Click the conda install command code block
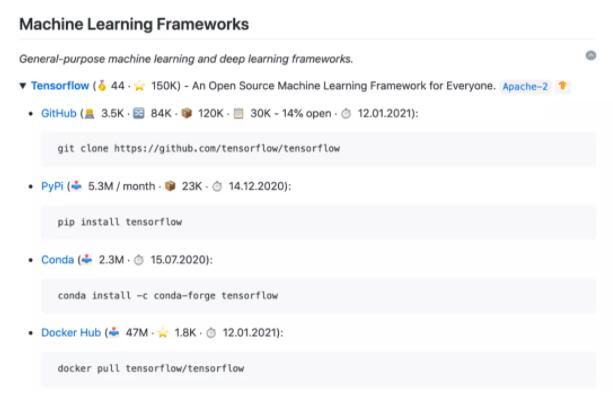 pyautogui.click(x=318, y=295)
